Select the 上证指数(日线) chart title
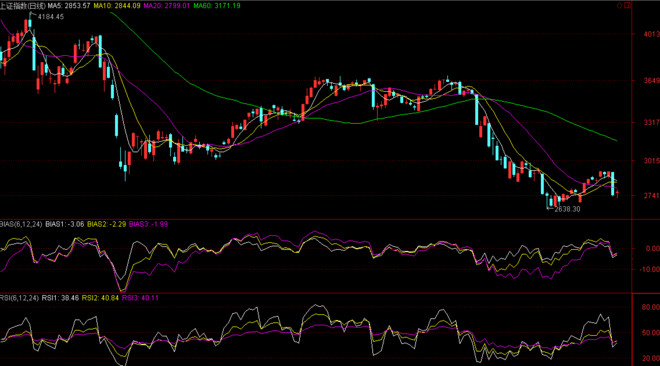The height and width of the screenshot is (366, 660). tap(23, 5)
